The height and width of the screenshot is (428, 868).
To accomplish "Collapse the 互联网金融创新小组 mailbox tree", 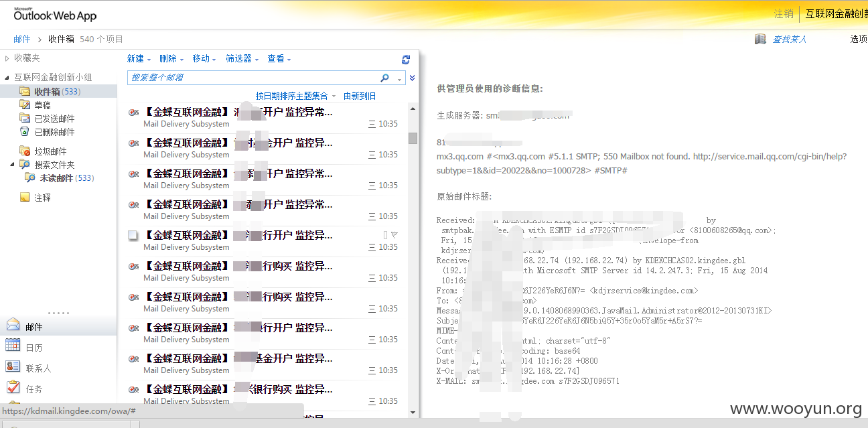I will [x=7, y=78].
